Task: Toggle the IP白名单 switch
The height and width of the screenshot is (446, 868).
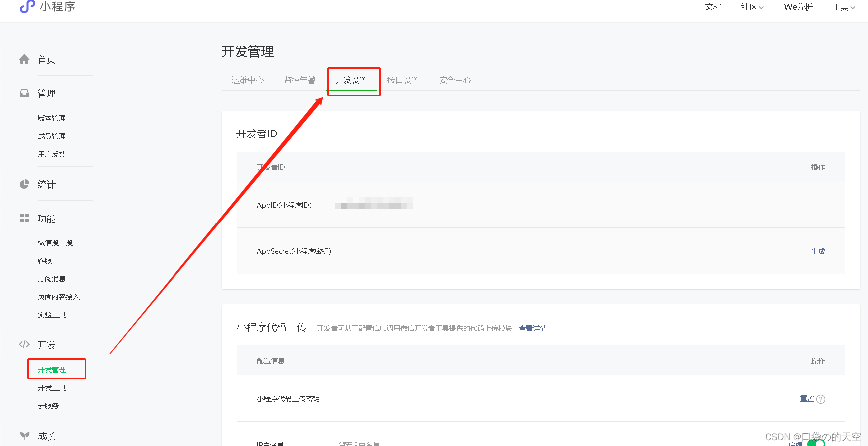Action: 816,443
